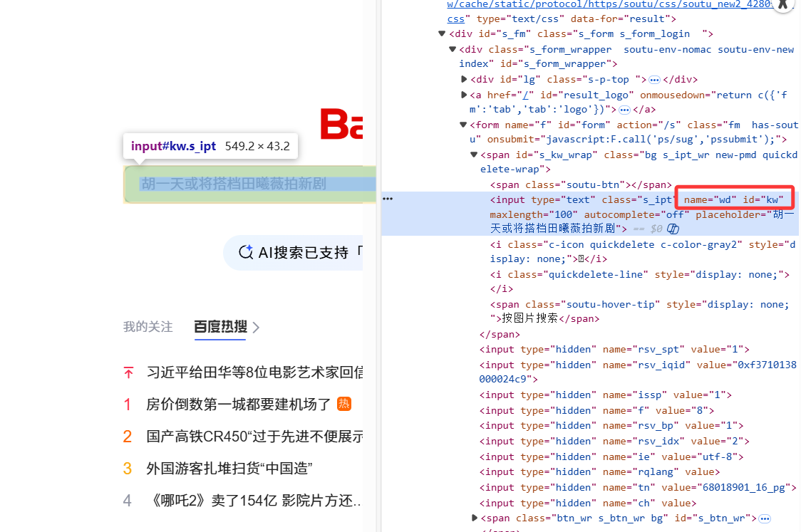Open hot search 外国游客扎堆扫货"中国造"
The image size is (801, 532).
point(229,468)
